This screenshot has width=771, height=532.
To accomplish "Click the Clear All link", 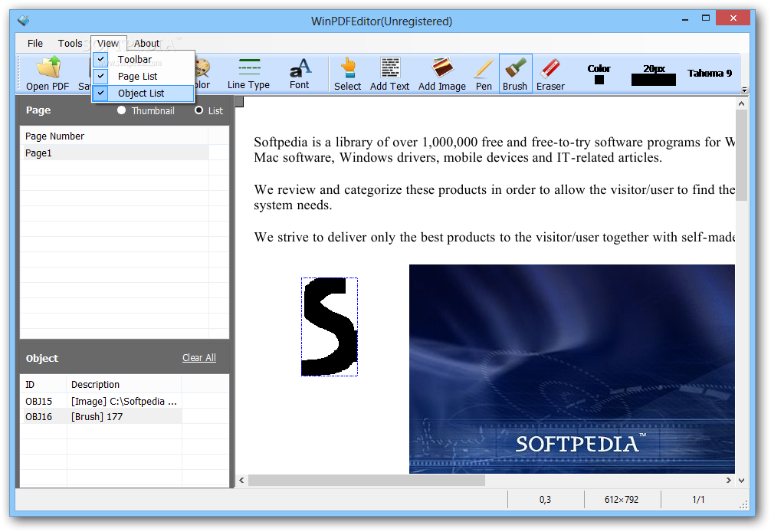I will click(199, 358).
